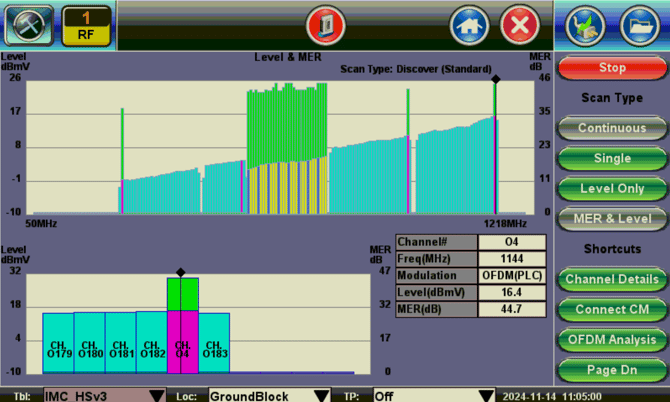This screenshot has width=670, height=402.
Task: Go to the Home screen
Action: click(x=470, y=24)
